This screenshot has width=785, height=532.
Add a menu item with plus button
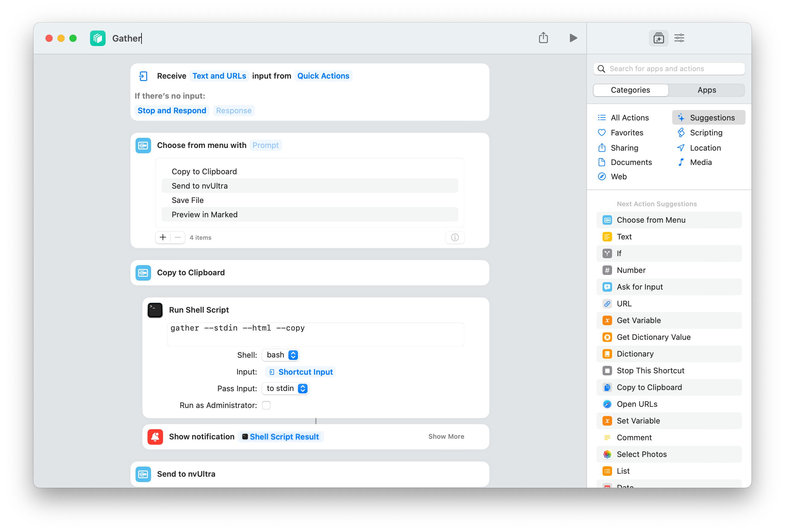[x=163, y=237]
